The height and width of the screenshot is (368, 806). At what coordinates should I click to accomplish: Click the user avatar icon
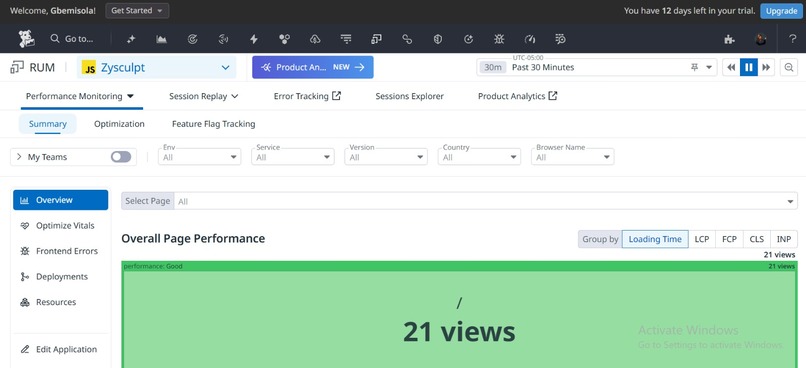(x=760, y=39)
